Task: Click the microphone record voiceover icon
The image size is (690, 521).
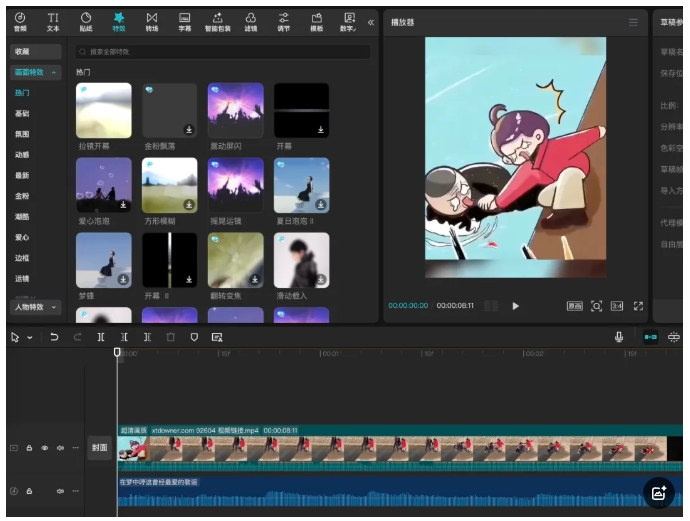Action: pos(619,338)
